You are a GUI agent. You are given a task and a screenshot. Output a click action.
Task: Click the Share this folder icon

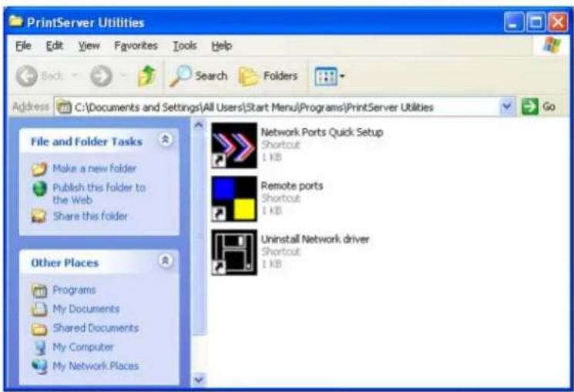coord(39,216)
